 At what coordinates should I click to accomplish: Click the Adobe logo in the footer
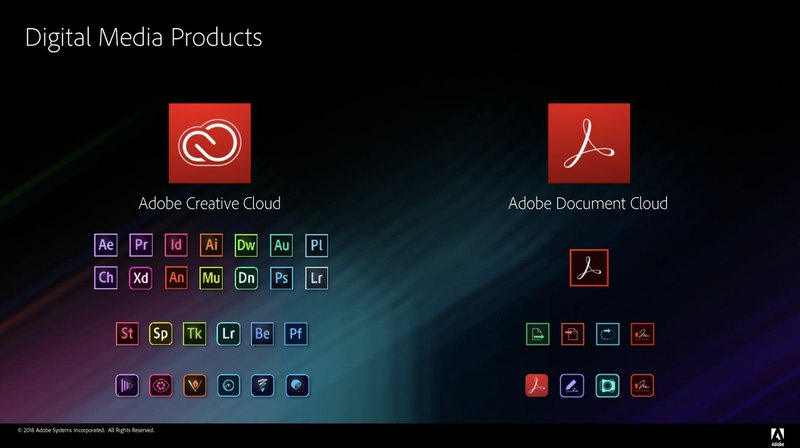coord(778,437)
